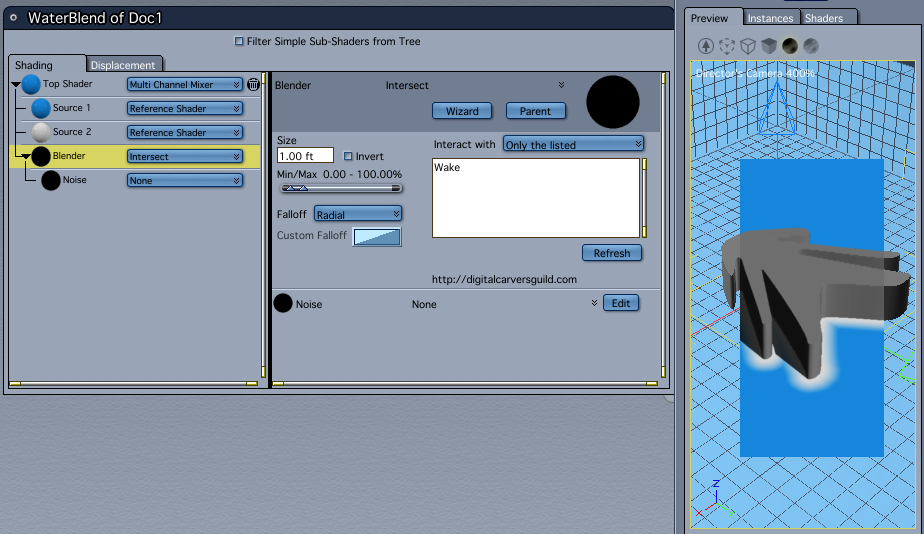Viewport: 924px width, 534px height.
Task: Click the trash icon beside Top Shader
Action: tap(253, 85)
